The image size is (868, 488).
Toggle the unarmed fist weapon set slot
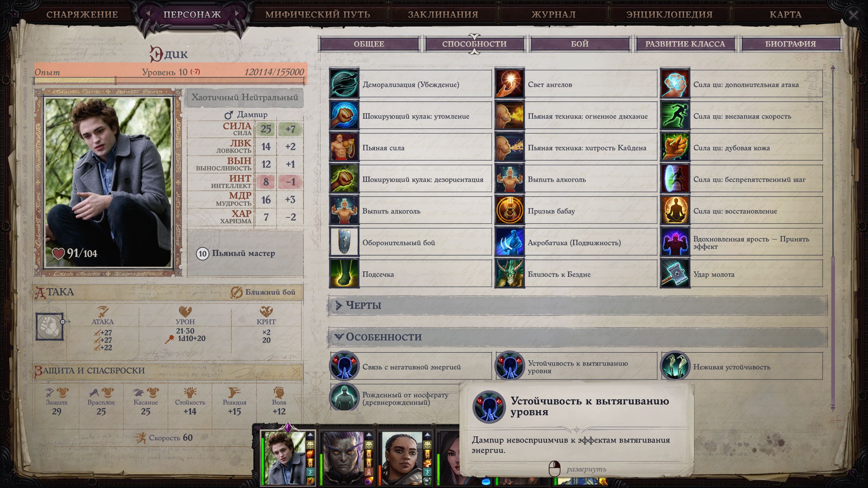(x=50, y=327)
